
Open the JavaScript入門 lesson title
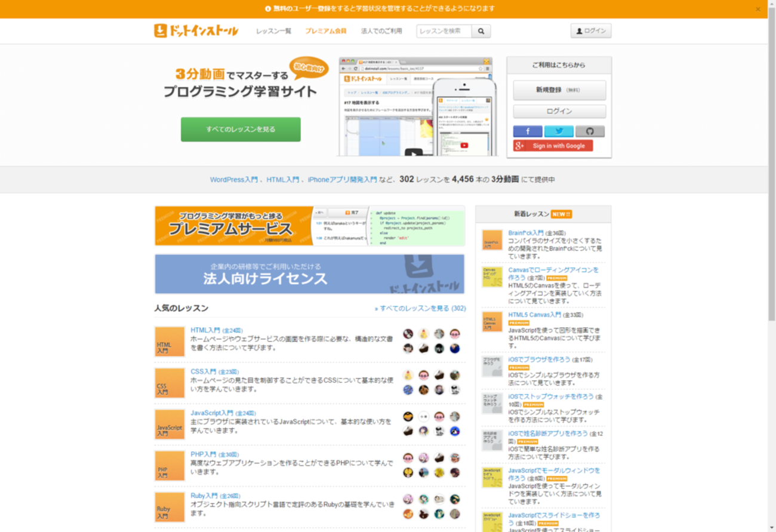pos(212,413)
